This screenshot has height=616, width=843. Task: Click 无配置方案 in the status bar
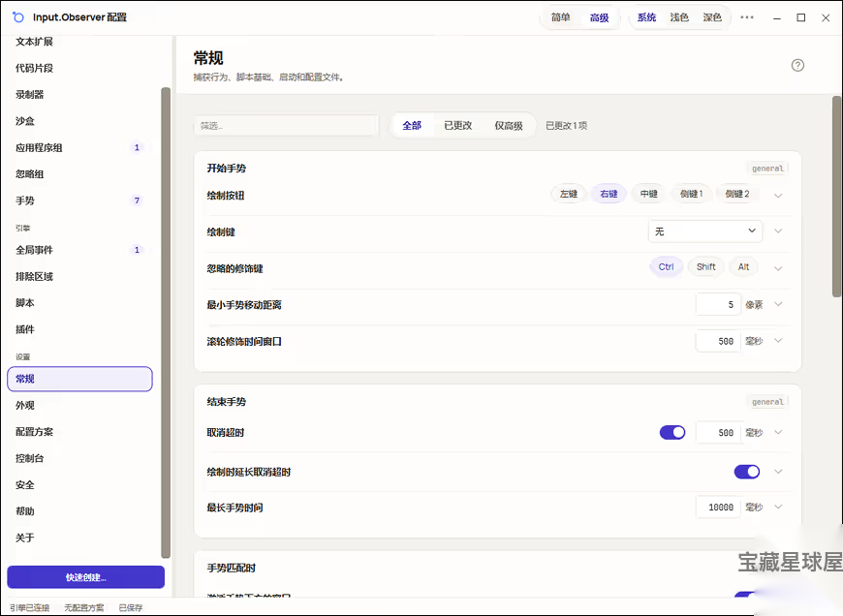pos(84,607)
